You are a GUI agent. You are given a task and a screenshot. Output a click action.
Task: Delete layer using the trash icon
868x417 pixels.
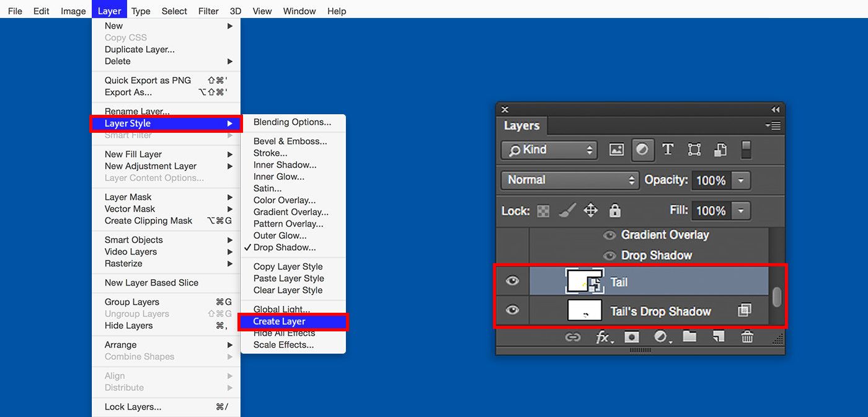(x=748, y=337)
